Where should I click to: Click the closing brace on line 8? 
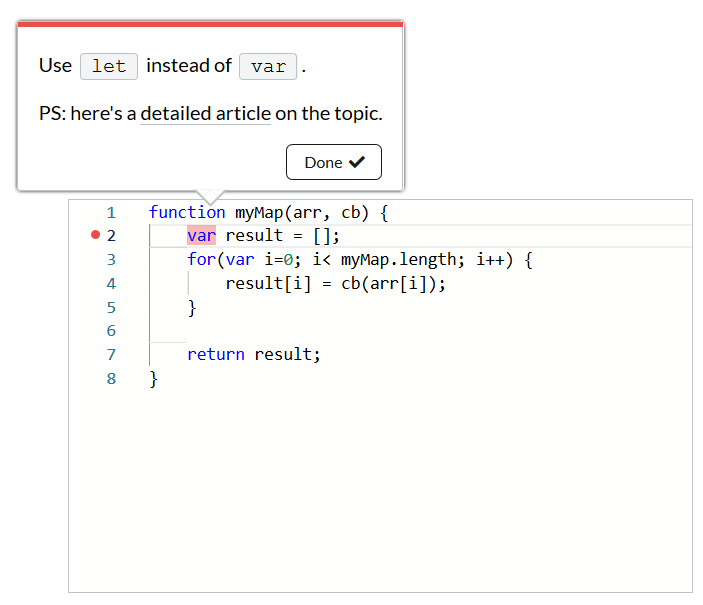click(x=154, y=378)
